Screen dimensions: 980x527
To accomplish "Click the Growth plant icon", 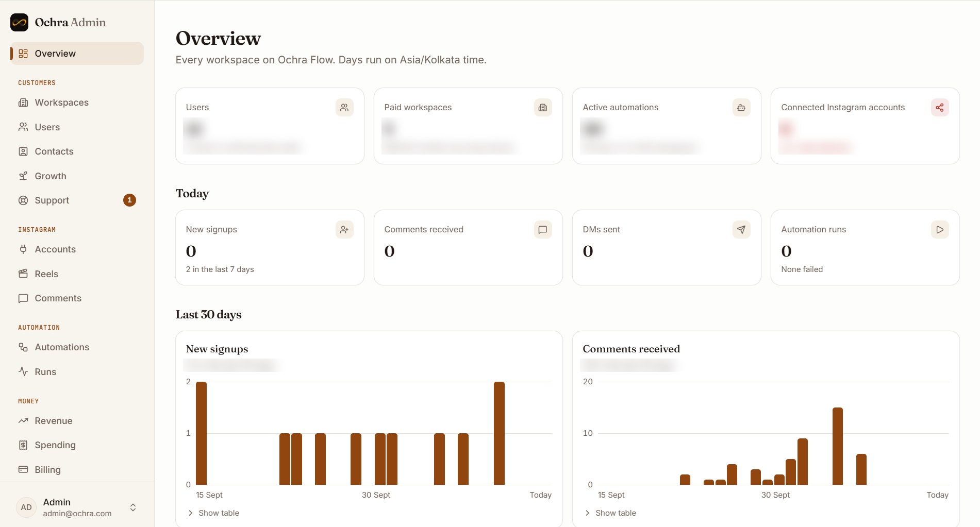I will point(23,176).
